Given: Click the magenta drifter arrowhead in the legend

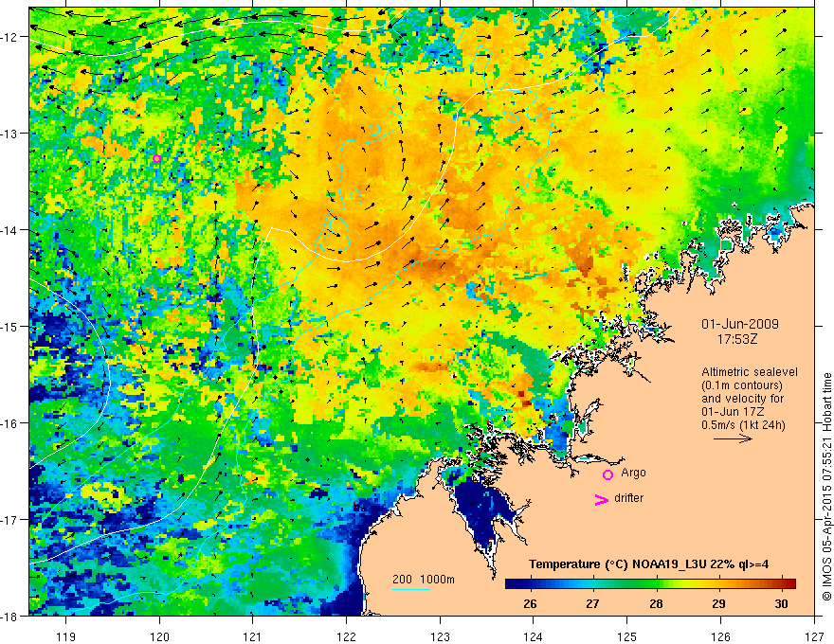Looking at the screenshot, I should pyautogui.click(x=602, y=499).
